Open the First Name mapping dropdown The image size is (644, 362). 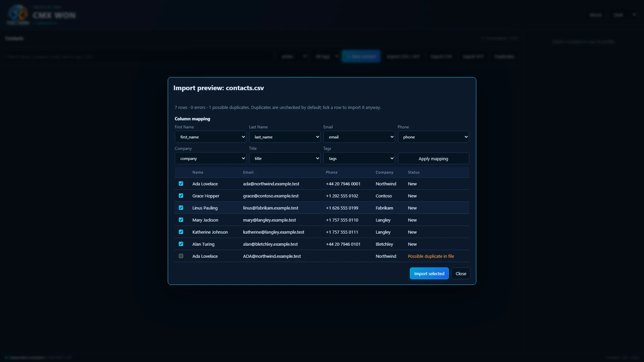[x=210, y=137]
